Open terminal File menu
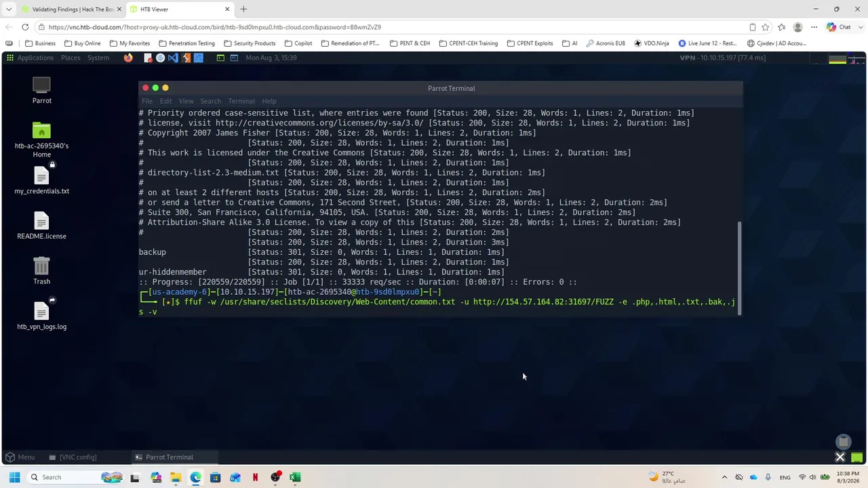868x488 pixels. 147,101
